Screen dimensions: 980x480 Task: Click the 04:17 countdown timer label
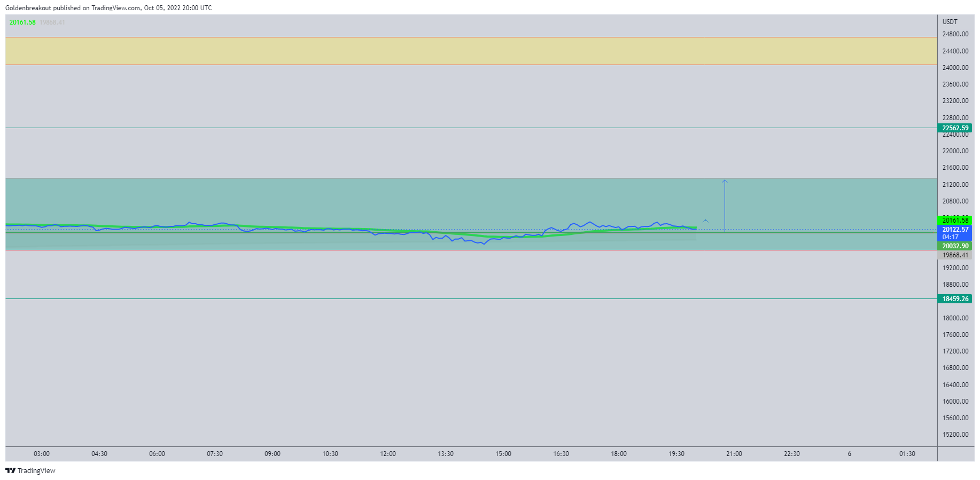pyautogui.click(x=951, y=237)
